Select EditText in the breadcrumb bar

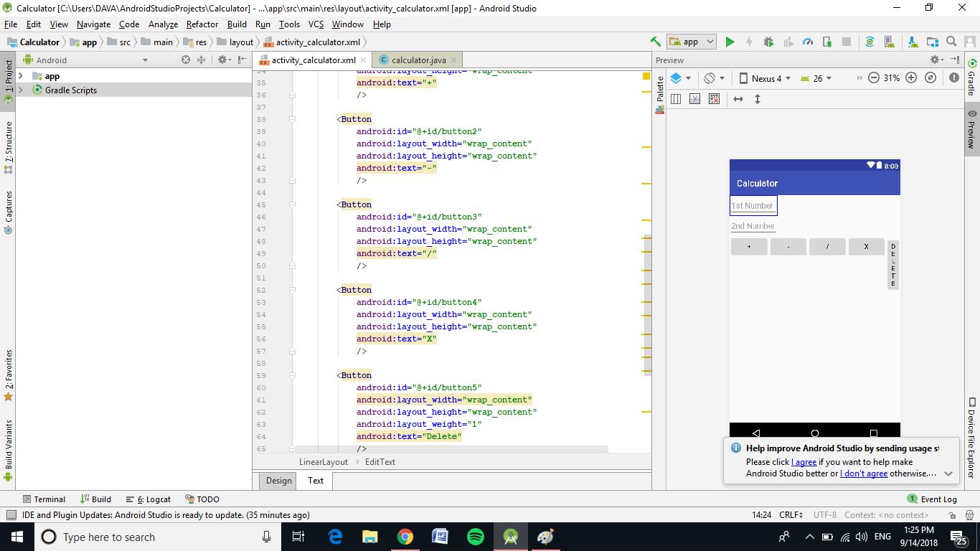[x=380, y=461]
